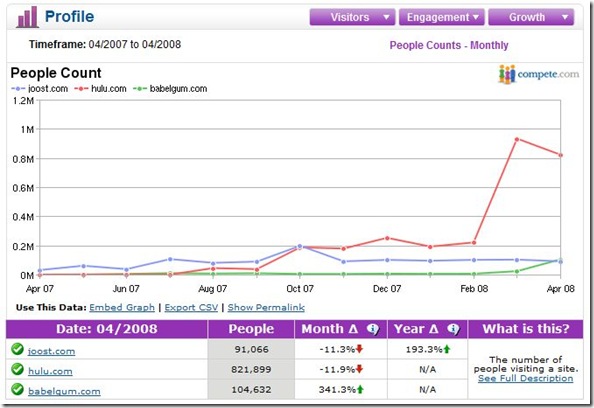
Task: Toggle the green check beside babelgum.com
Action: pyautogui.click(x=17, y=389)
